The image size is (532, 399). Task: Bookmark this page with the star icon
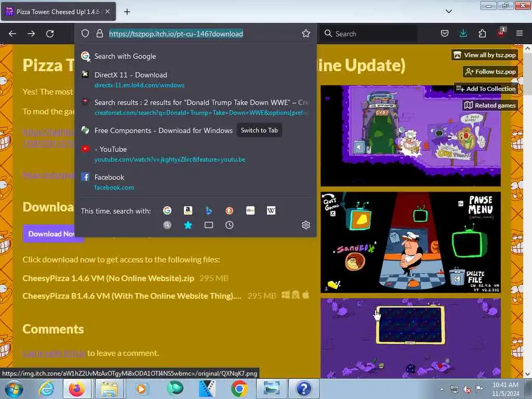click(305, 33)
